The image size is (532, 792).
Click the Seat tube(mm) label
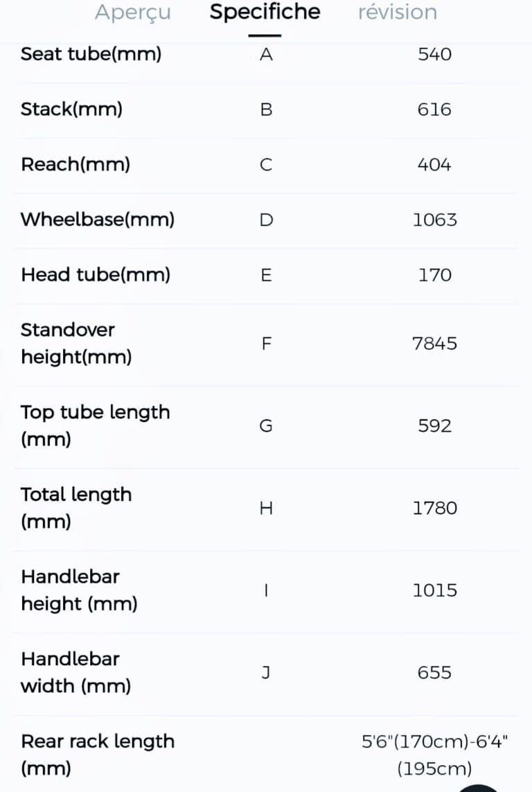91,54
